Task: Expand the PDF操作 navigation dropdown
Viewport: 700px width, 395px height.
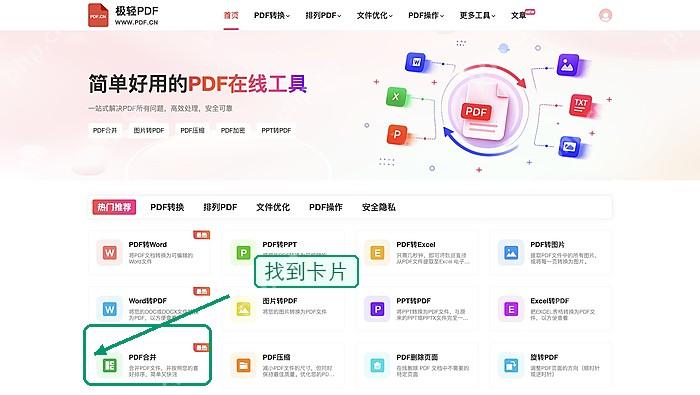Action: pyautogui.click(x=426, y=15)
